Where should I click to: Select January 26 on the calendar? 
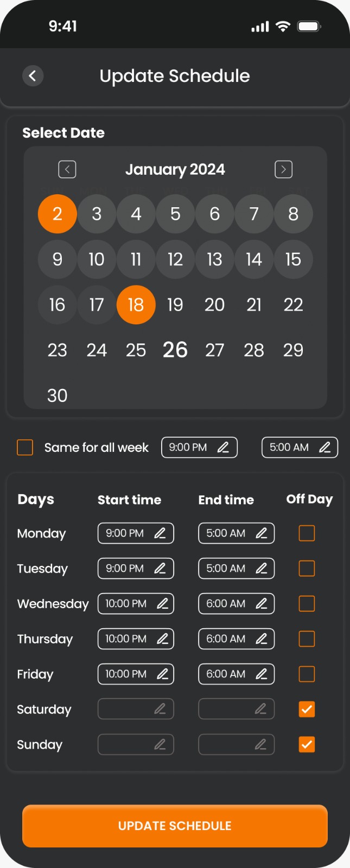tap(175, 350)
